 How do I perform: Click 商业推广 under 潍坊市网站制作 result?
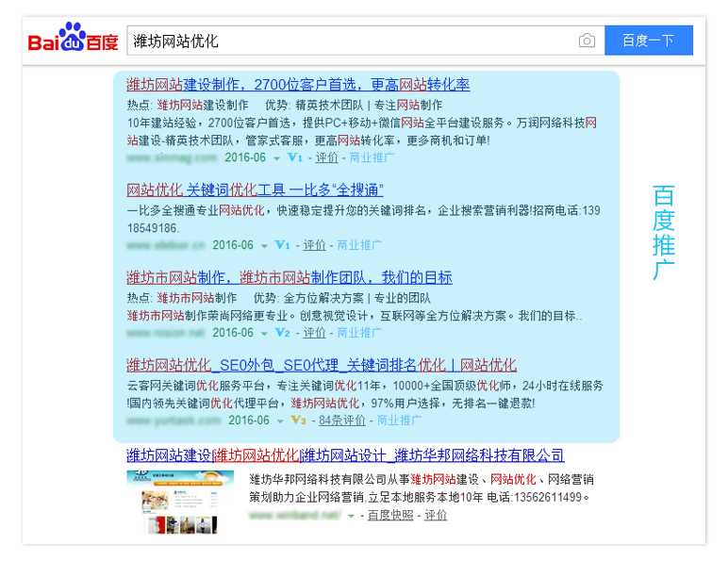point(359,333)
